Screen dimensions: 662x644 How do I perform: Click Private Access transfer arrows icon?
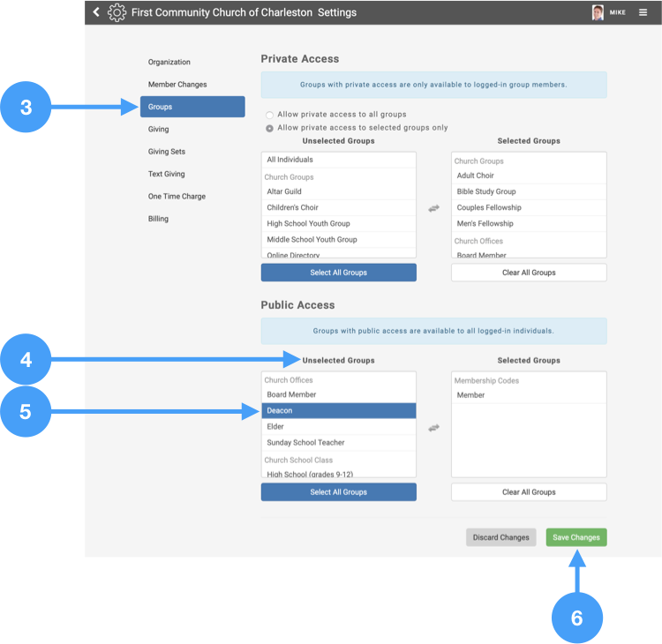(433, 208)
